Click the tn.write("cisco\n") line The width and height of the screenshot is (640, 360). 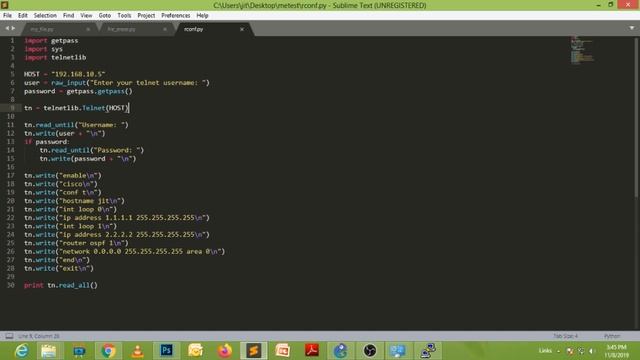point(61,184)
